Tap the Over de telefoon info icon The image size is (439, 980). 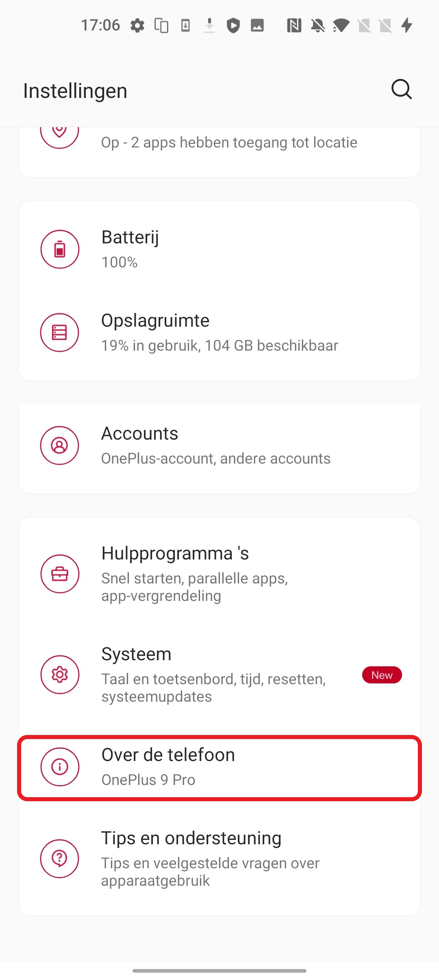(x=60, y=767)
